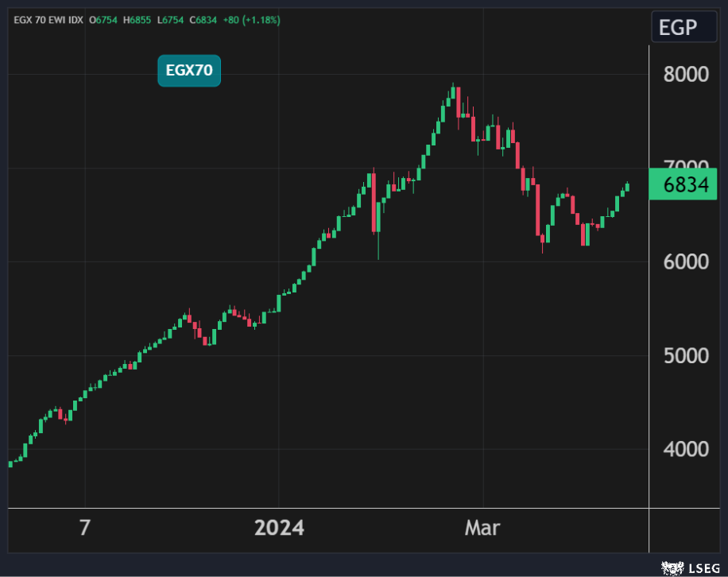Click the 4000 price axis label
The image size is (728, 577).
[686, 449]
